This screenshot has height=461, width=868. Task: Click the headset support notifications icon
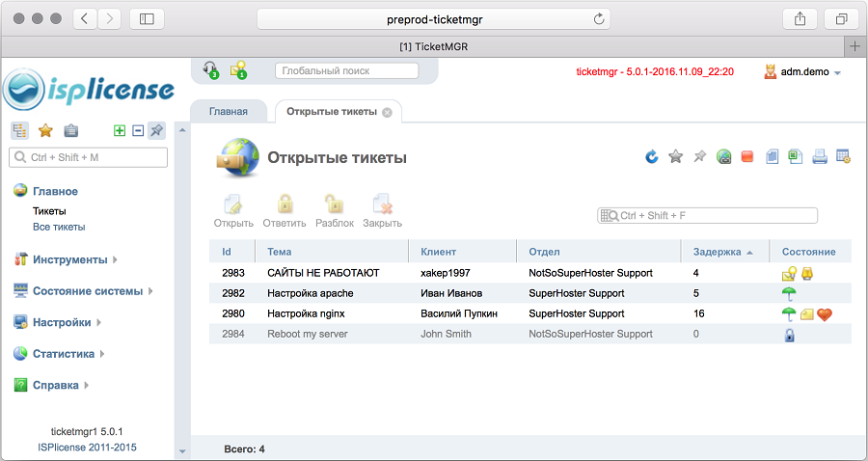(210, 69)
